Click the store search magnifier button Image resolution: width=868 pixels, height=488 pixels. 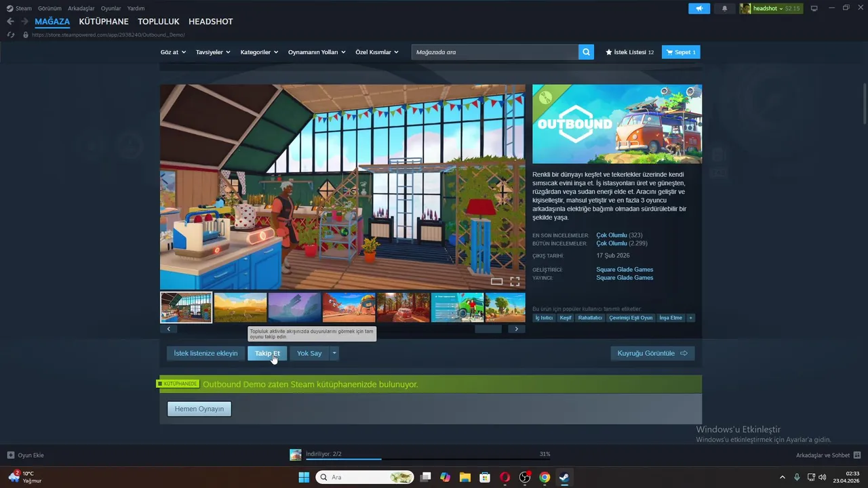[586, 52]
